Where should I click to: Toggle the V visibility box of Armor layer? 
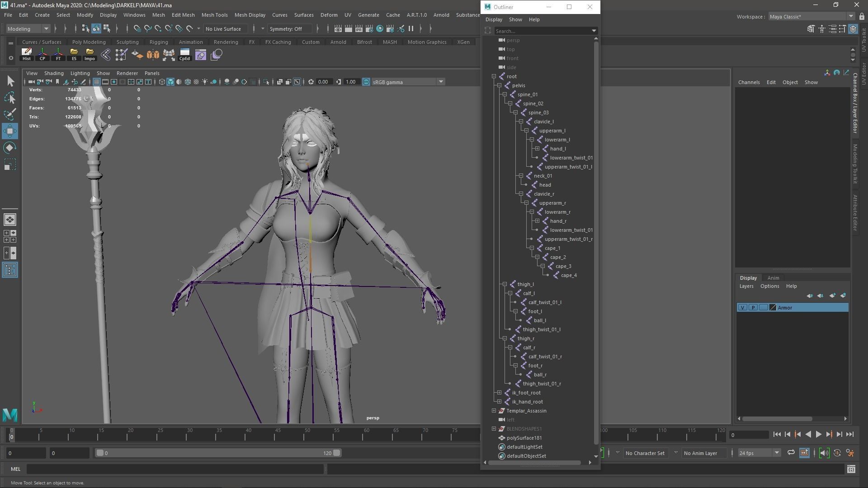742,308
